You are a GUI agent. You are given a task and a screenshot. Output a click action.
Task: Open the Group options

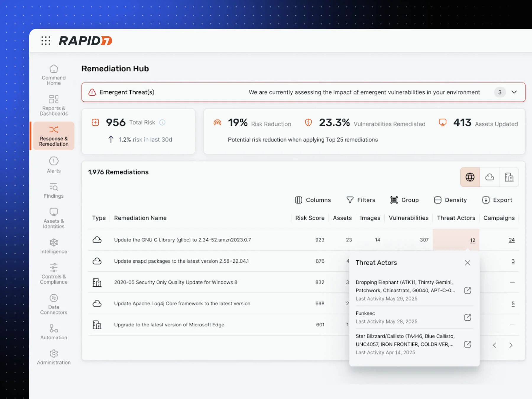[x=405, y=200]
